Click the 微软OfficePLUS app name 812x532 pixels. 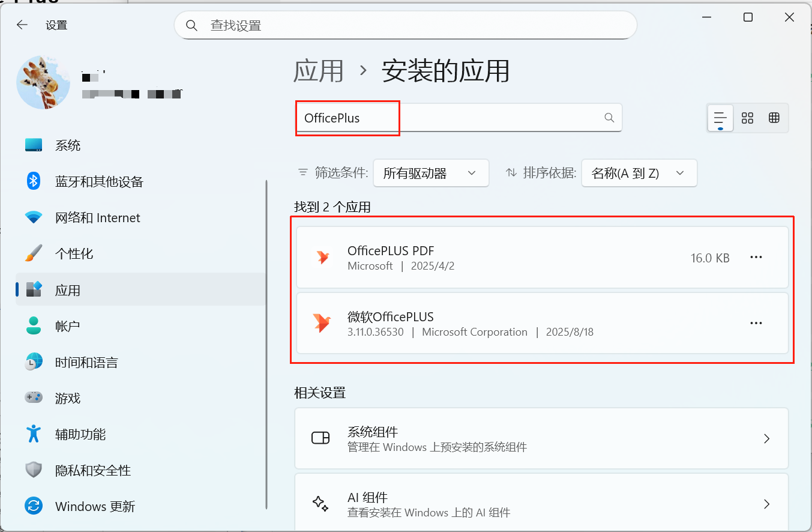391,316
